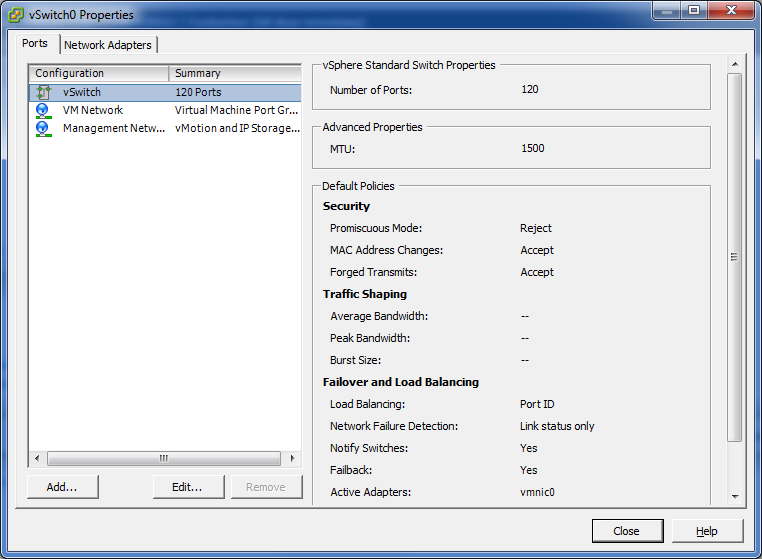The image size is (762, 559).
Task: Close the window using title bar X
Action: [731, 11]
